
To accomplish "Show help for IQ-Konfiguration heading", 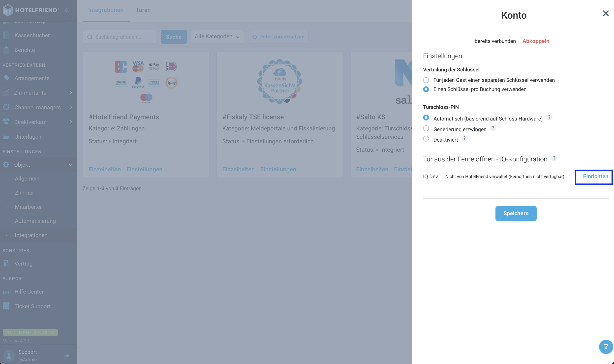I will 554,158.
